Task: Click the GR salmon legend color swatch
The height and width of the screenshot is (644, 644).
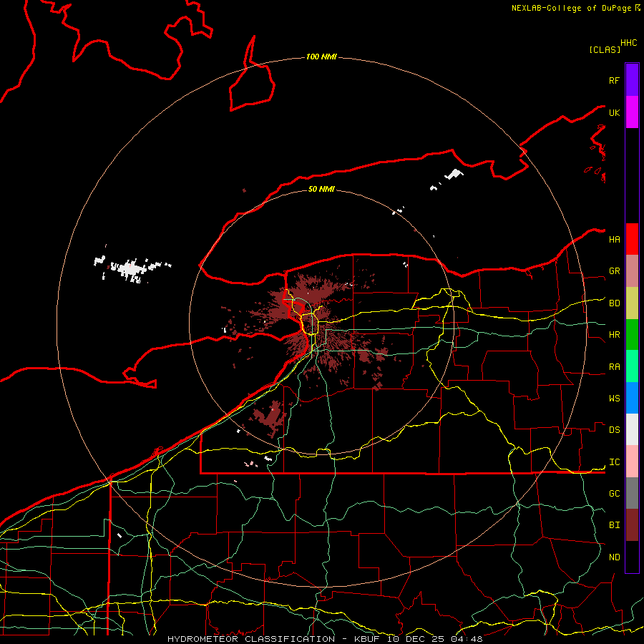Action: [x=632, y=271]
